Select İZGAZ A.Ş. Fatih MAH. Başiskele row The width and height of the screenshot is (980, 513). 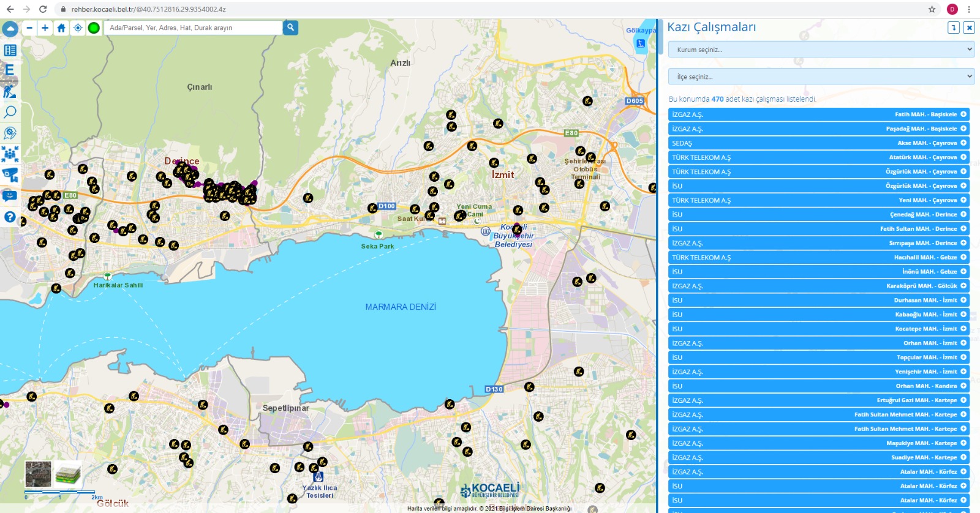[819, 114]
